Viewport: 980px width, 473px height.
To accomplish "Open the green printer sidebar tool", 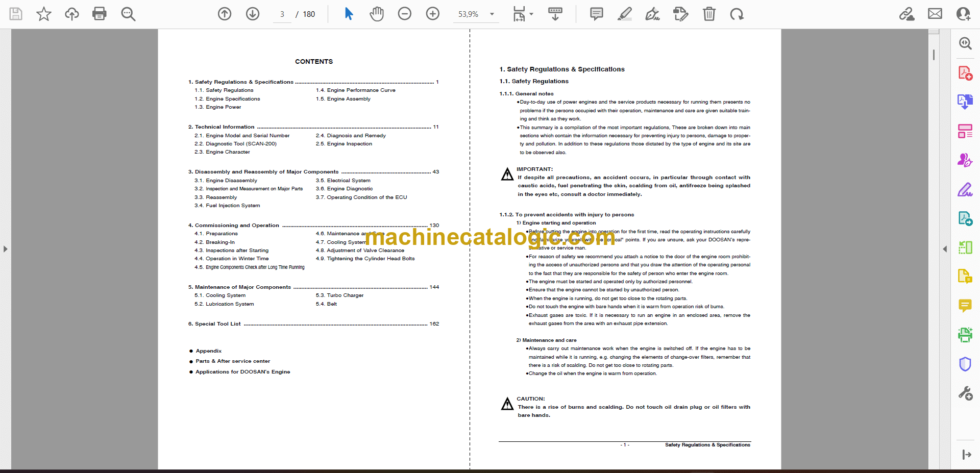I will [965, 335].
